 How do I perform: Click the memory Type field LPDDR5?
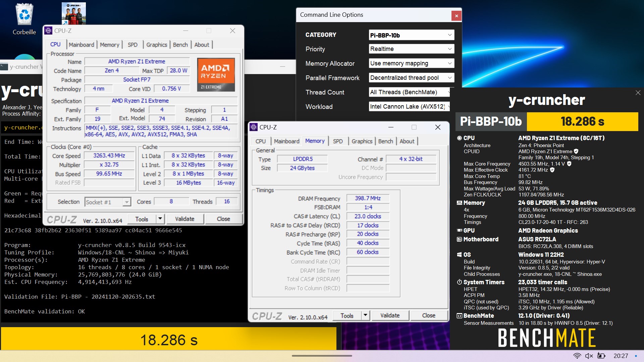(303, 159)
